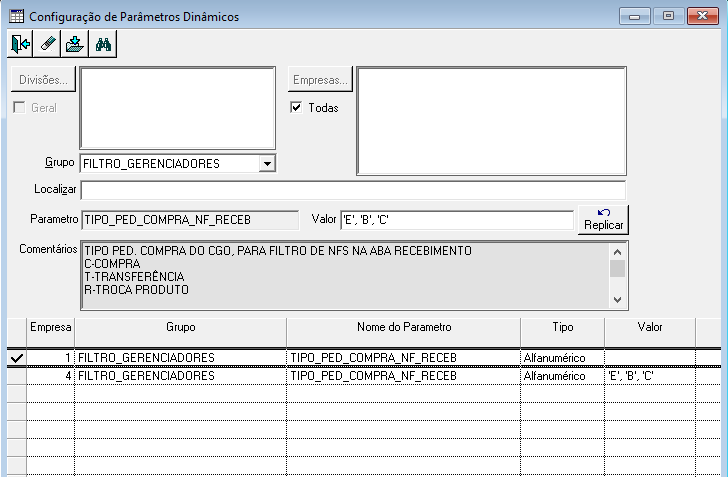
Task: Click TIPO_PED_COMPRA_NF_RECEB cell in Empresa 4 row
Action: click(404, 376)
